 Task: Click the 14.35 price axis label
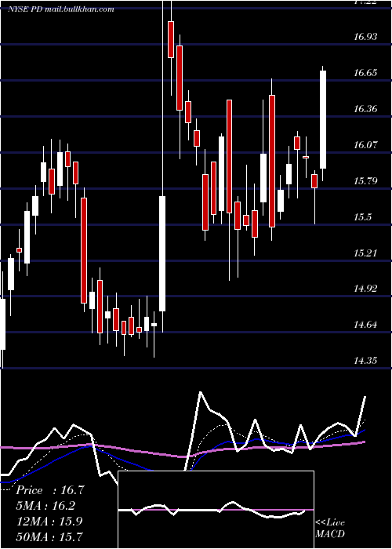[x=365, y=360]
